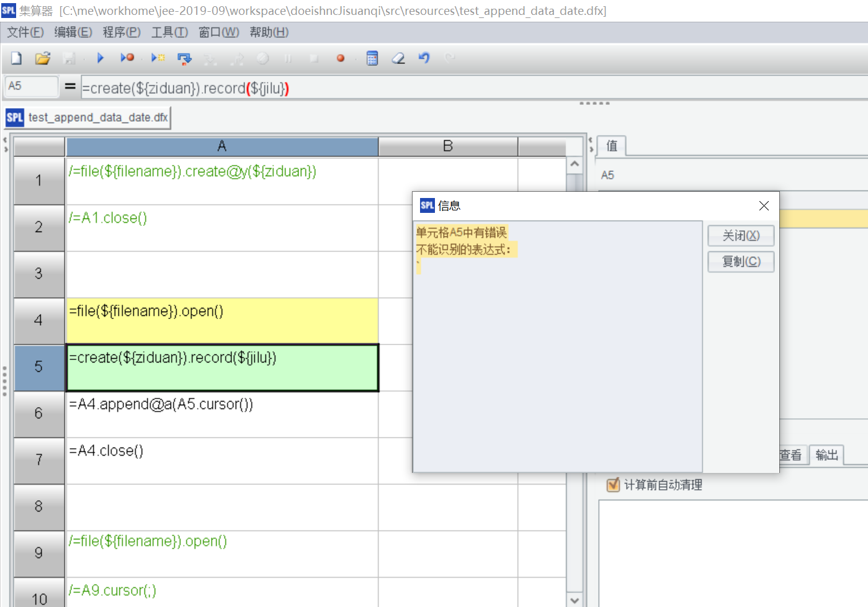This screenshot has height=607, width=868.
Task: Select column B header
Action: click(x=448, y=146)
